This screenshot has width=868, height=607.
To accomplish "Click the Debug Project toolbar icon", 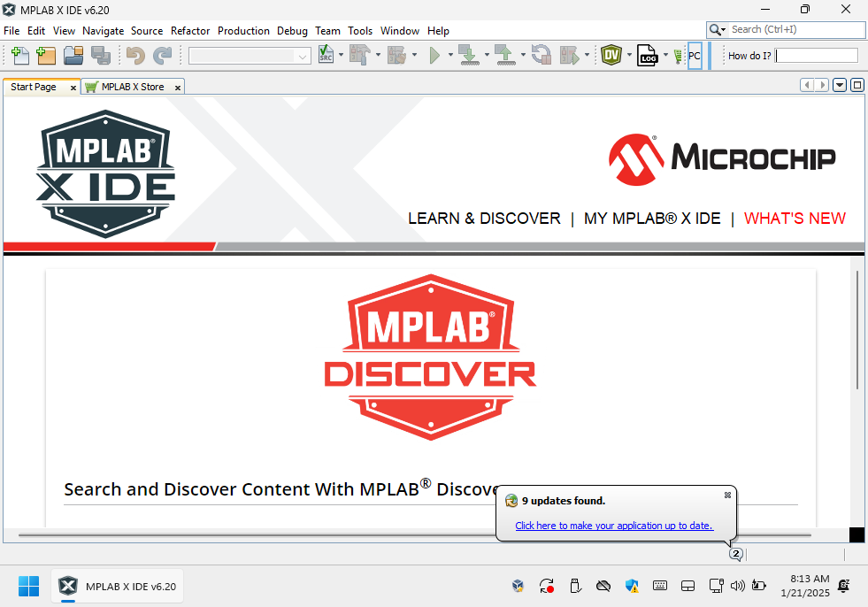I will 569,56.
